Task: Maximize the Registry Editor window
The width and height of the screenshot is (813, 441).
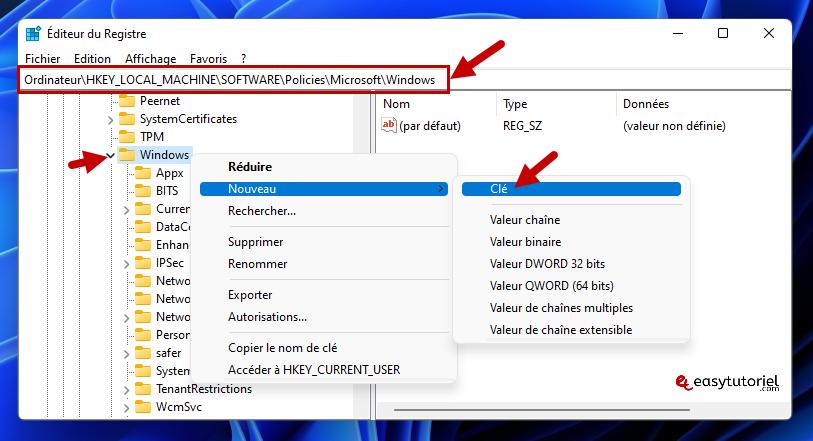Action: point(723,33)
